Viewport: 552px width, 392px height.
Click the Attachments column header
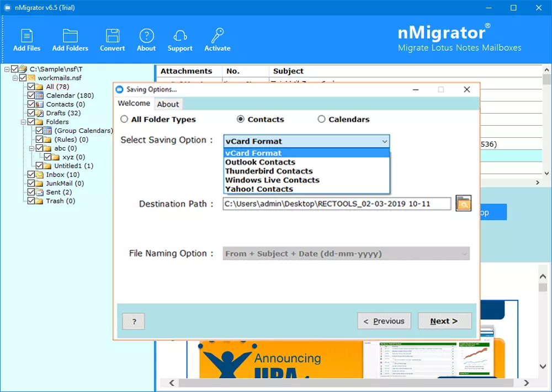pos(189,71)
